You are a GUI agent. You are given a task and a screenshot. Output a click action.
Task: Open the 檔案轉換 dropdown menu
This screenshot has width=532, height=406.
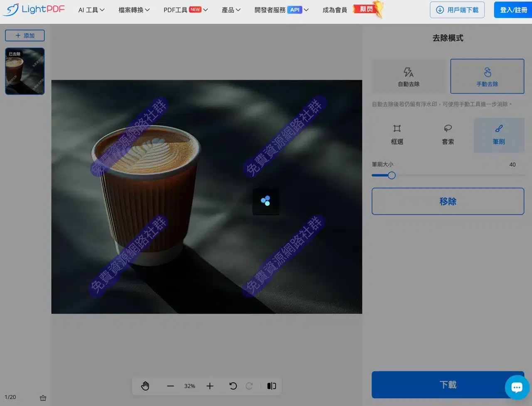click(134, 10)
